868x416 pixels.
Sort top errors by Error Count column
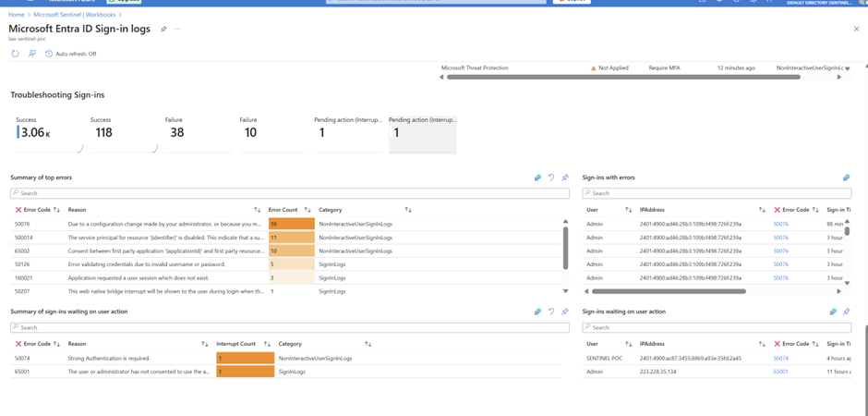click(307, 210)
